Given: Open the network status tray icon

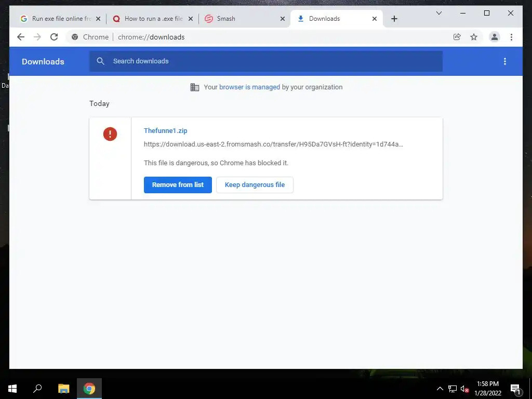Looking at the screenshot, I should [x=453, y=389].
